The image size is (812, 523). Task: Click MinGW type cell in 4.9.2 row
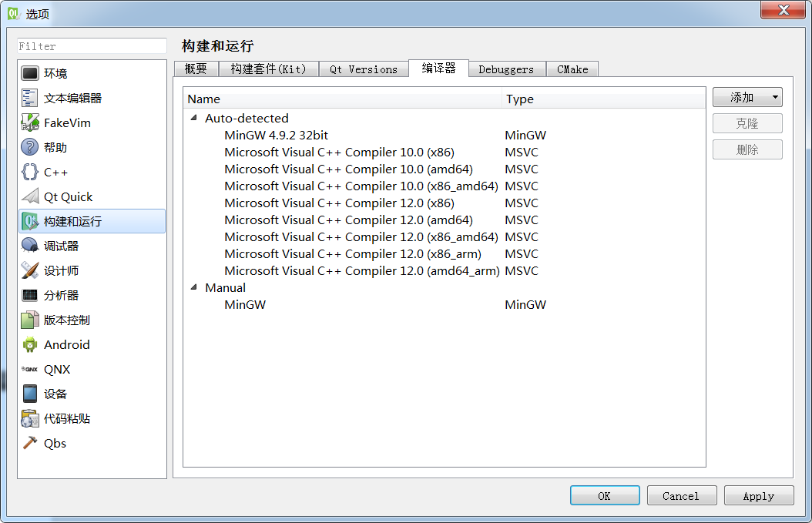coord(525,135)
